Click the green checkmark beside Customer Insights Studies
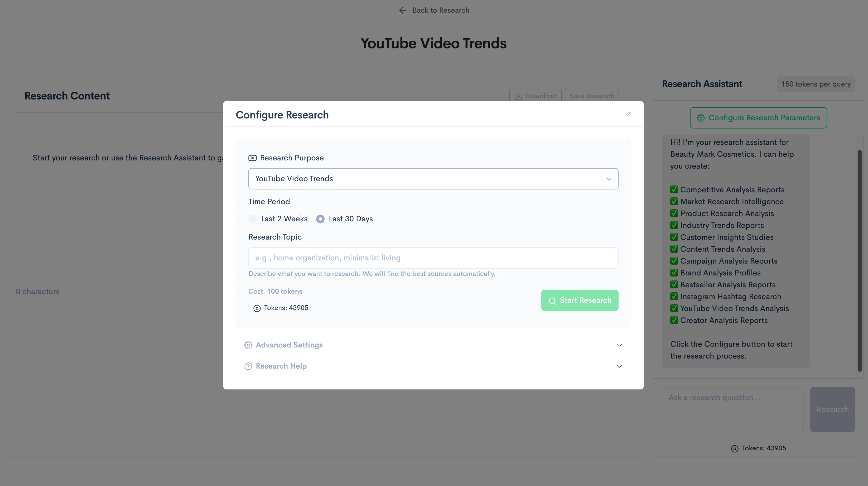The height and width of the screenshot is (486, 868). point(674,237)
